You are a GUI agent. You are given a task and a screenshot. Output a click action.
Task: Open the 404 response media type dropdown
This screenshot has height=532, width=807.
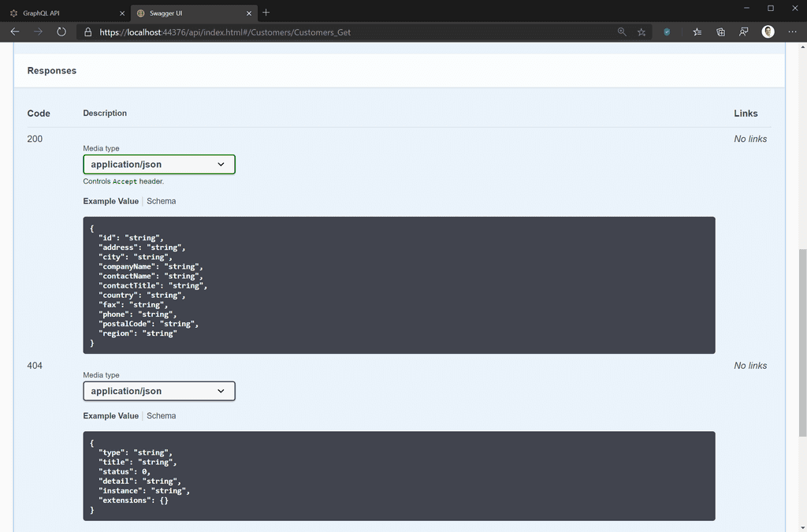pos(158,391)
